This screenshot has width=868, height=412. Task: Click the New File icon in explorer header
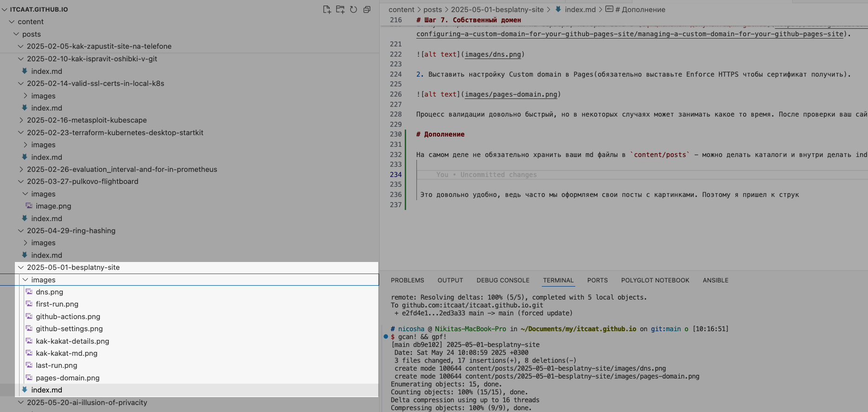pyautogui.click(x=327, y=9)
